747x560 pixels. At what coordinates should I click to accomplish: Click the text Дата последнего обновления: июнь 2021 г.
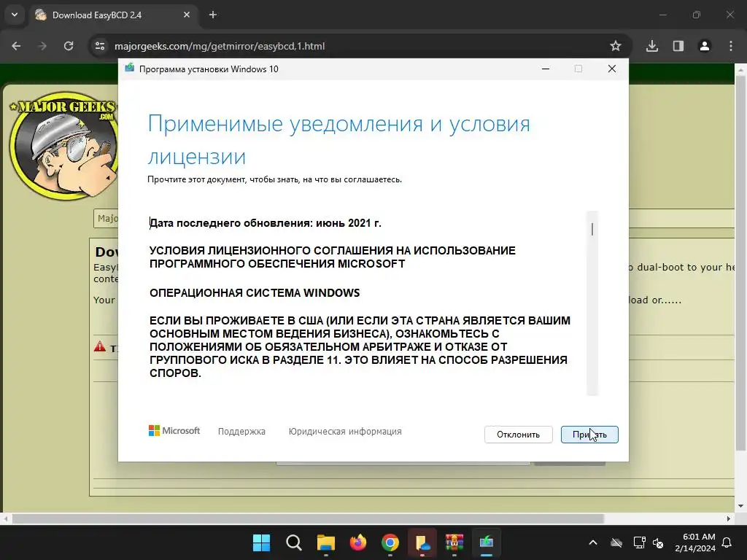coord(266,223)
